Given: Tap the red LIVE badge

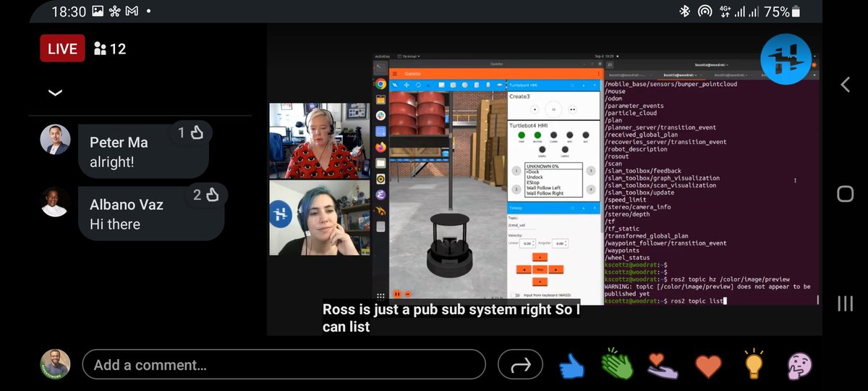Looking at the screenshot, I should 62,49.
